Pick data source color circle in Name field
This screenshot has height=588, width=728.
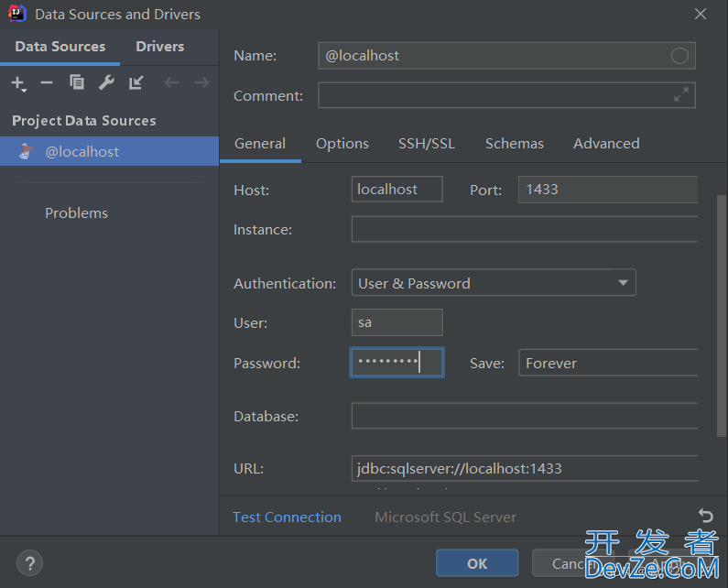(679, 56)
